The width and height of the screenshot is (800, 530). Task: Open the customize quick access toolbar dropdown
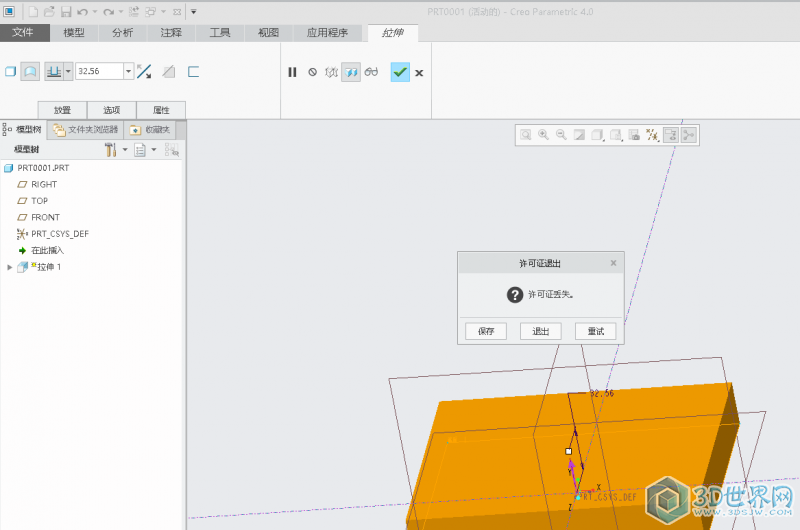pos(193,12)
